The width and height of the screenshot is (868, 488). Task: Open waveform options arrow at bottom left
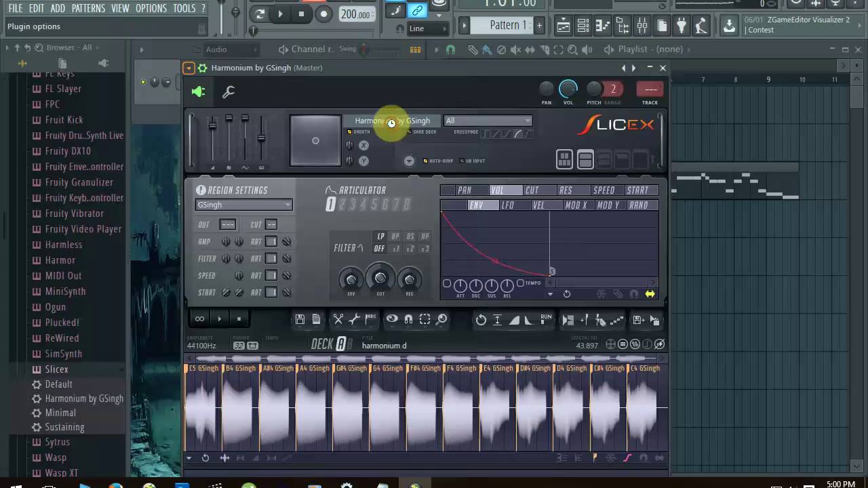[189, 458]
